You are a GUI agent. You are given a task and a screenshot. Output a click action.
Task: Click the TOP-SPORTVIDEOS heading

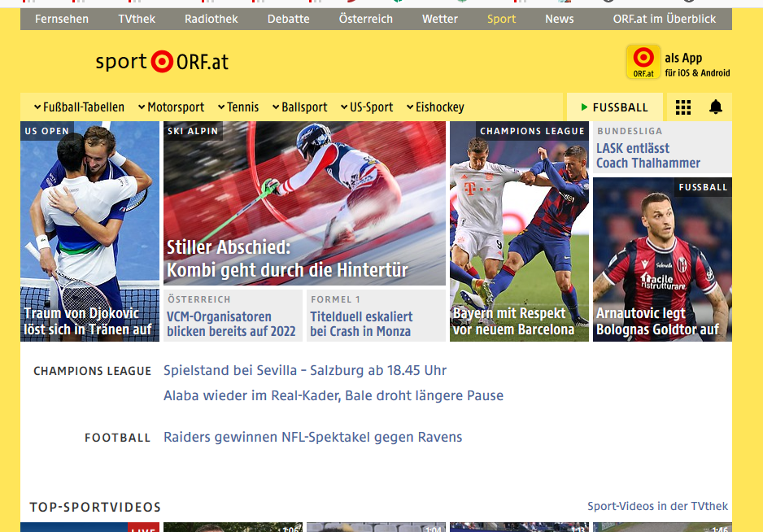coord(95,507)
